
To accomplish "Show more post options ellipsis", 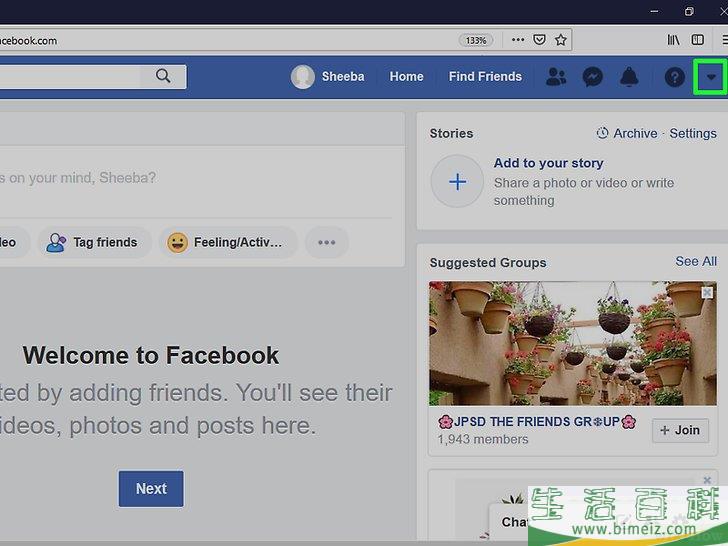I will [326, 242].
